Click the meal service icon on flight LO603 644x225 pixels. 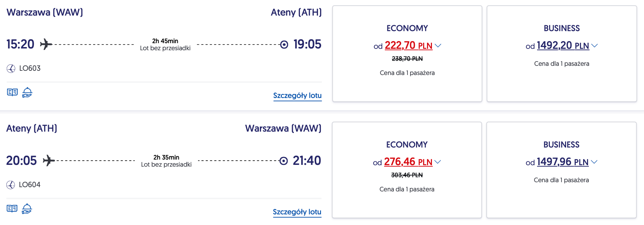tap(27, 92)
